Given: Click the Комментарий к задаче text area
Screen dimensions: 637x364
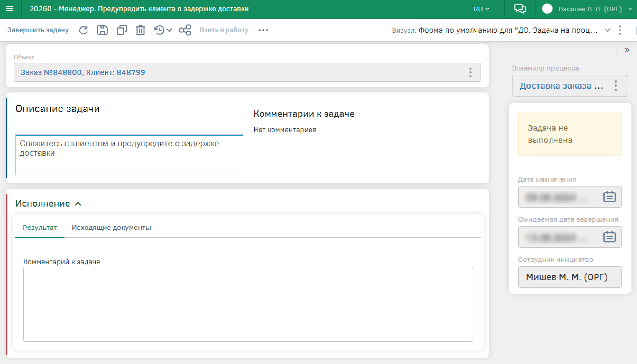Looking at the screenshot, I should [248, 304].
